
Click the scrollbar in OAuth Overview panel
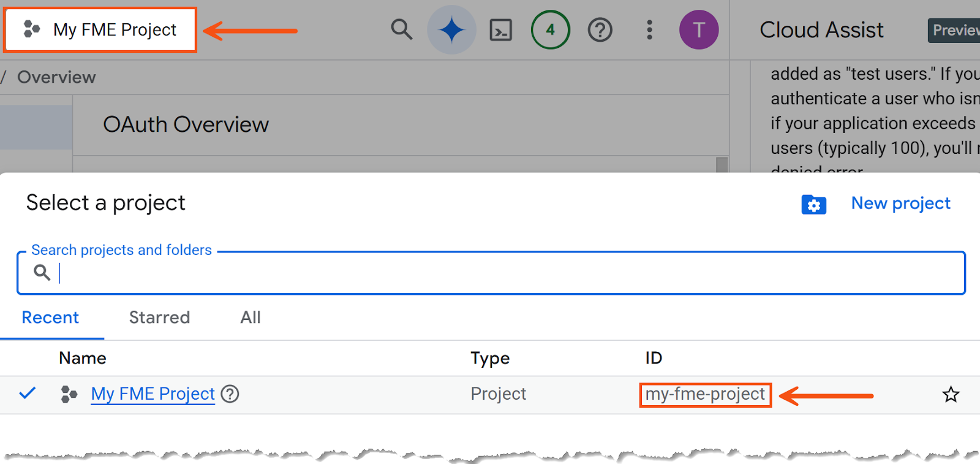tap(722, 165)
